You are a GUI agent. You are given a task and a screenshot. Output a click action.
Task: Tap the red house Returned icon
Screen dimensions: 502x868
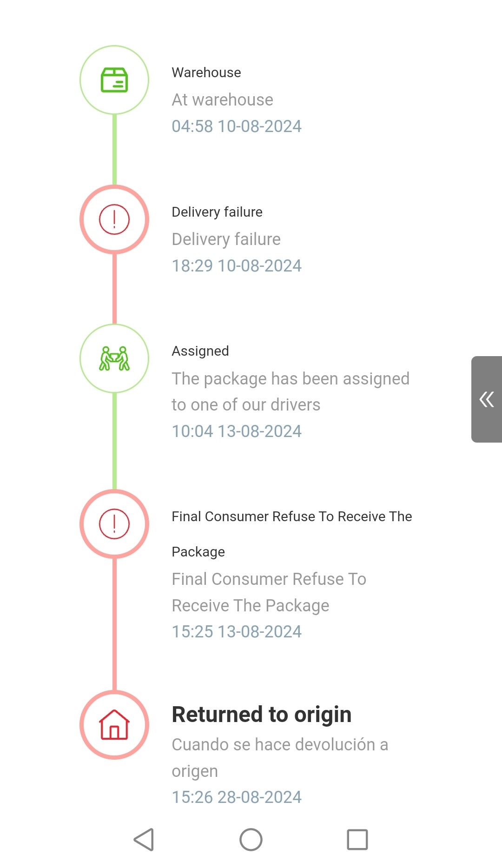point(114,725)
